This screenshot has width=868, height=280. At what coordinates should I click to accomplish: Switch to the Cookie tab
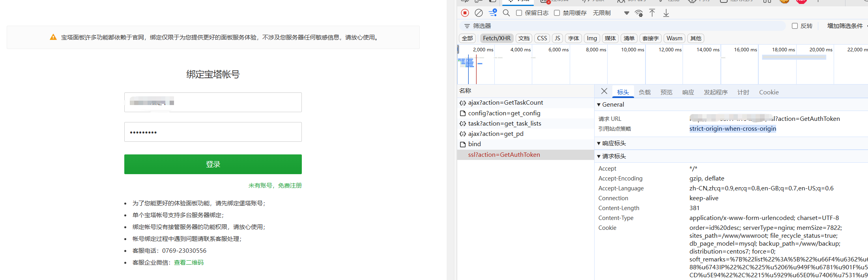click(x=769, y=92)
